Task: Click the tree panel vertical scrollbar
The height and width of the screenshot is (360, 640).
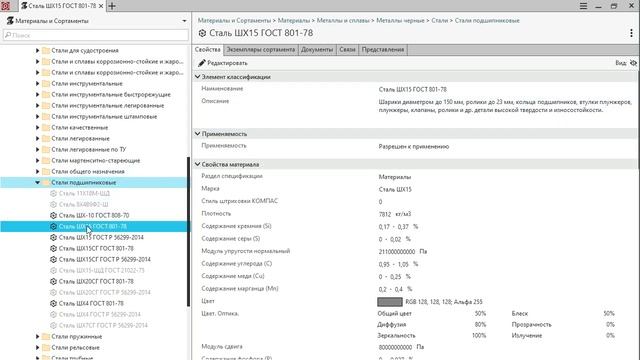Action: pyautogui.click(x=189, y=231)
